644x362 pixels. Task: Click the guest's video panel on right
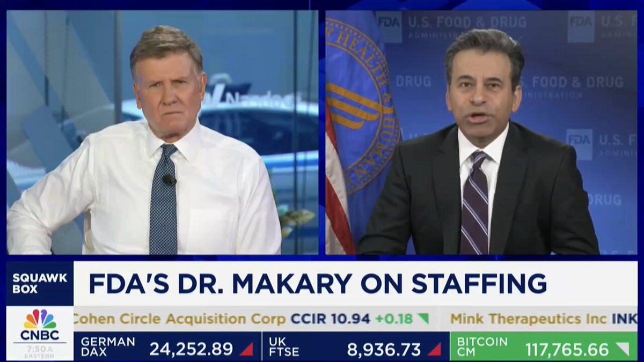click(481, 132)
